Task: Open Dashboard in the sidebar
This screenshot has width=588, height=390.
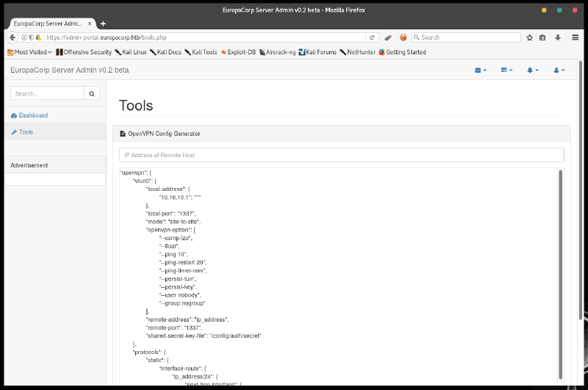Action: pyautogui.click(x=33, y=115)
